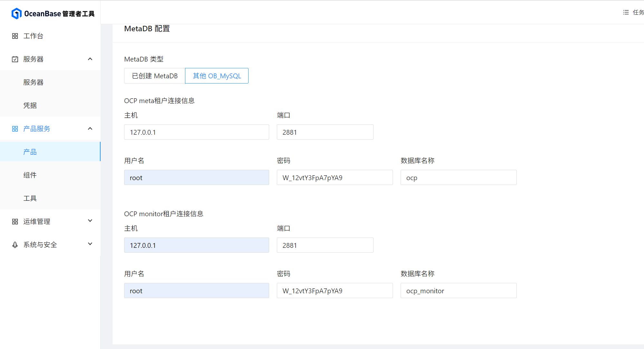Click the 服务器 calendar-check icon
This screenshot has height=349, width=644.
click(15, 59)
